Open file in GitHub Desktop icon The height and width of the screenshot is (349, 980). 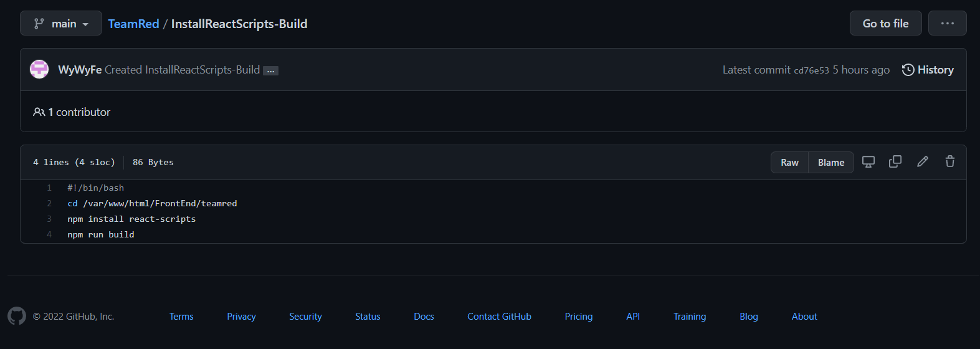pyautogui.click(x=868, y=162)
